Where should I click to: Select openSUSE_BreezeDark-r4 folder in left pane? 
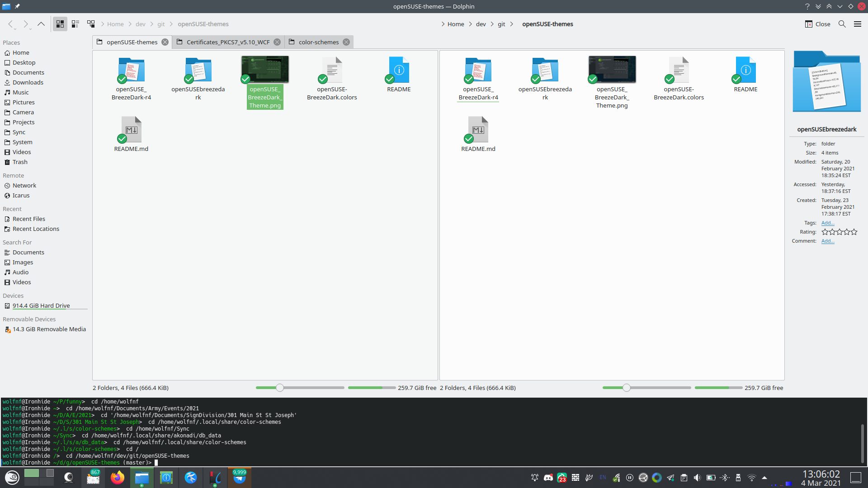tap(131, 79)
